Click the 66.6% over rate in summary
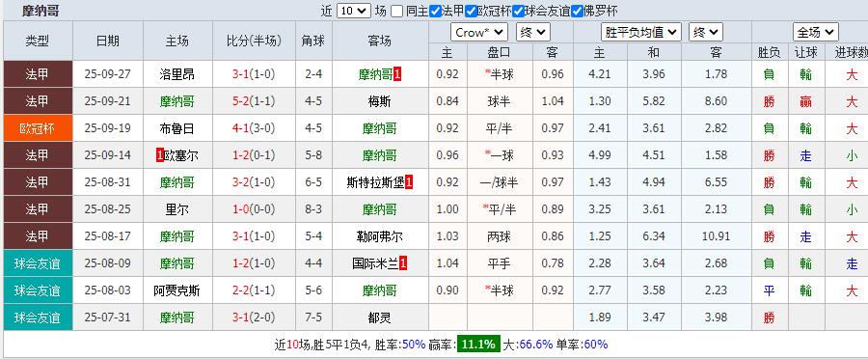The height and width of the screenshot is (359, 868). [535, 344]
